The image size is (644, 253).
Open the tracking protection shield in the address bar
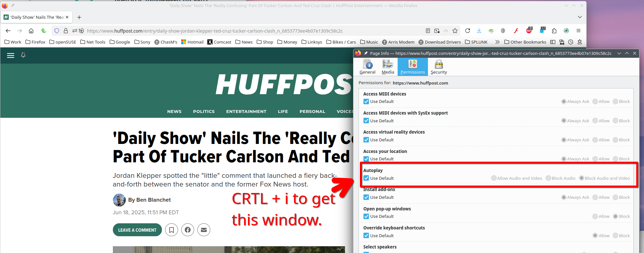57,31
